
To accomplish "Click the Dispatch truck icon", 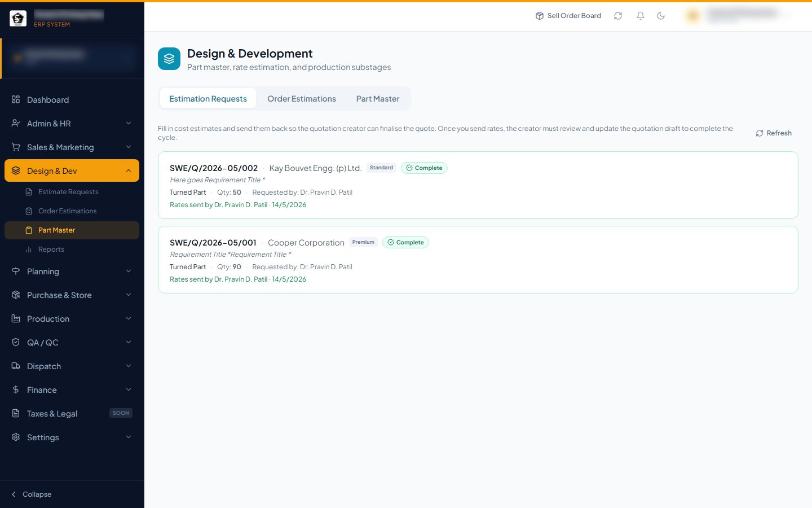I will coord(16,366).
